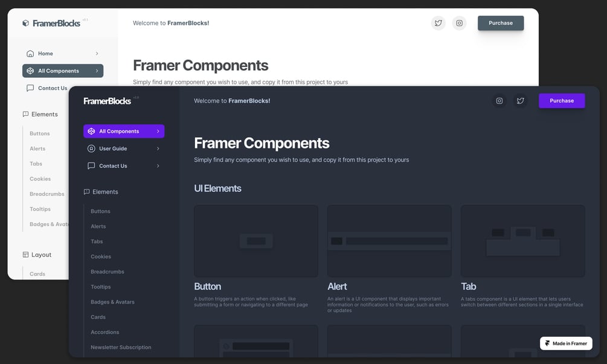Open the Alerts link in the dark sidebar
This screenshot has height=364, width=607.
98,226
